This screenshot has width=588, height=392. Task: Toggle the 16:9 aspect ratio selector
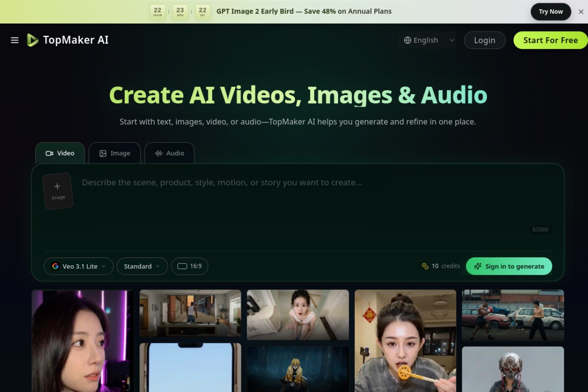click(190, 266)
